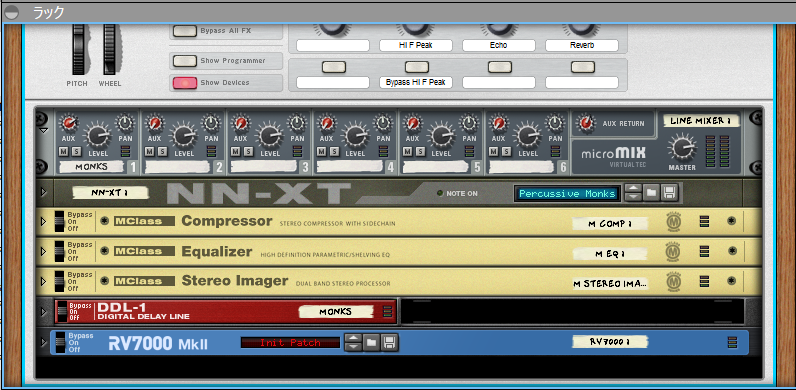The width and height of the screenshot is (796, 390).
Task: Click the NN-XT 1 name label
Action: [x=111, y=192]
